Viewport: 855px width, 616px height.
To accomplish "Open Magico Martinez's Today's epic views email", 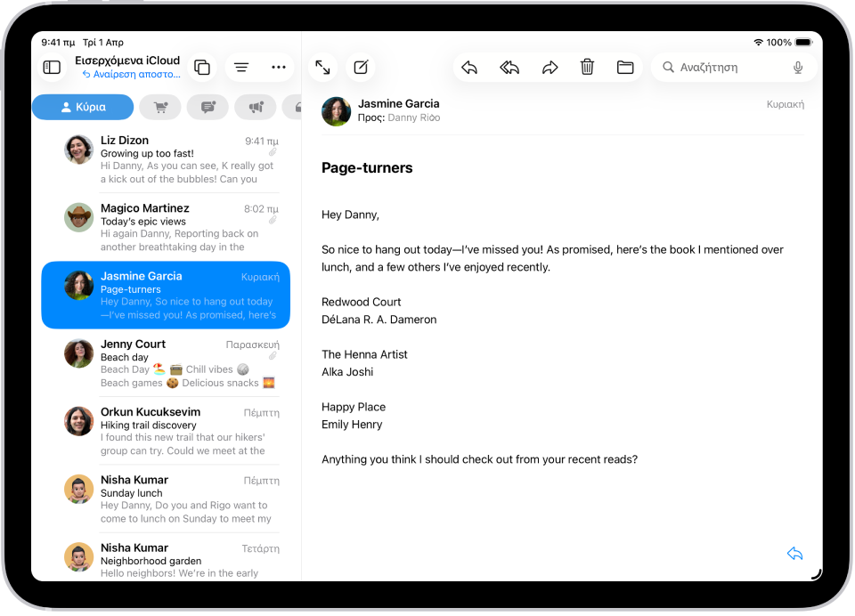I will pyautogui.click(x=166, y=227).
